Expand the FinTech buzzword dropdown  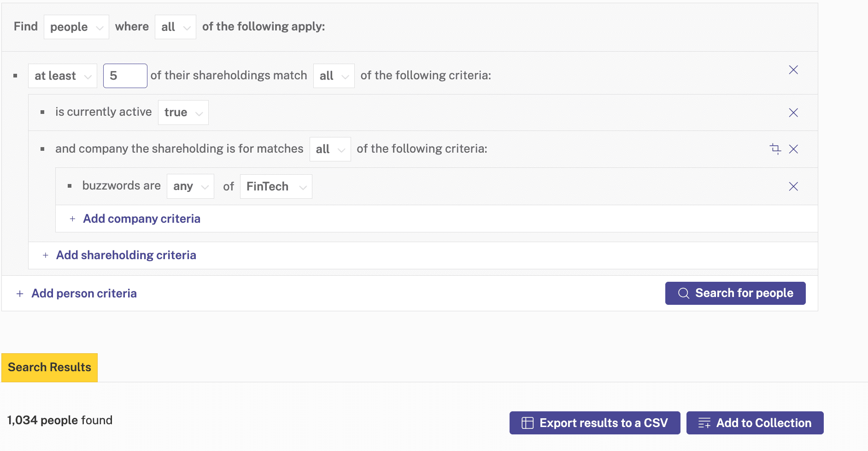tap(276, 186)
